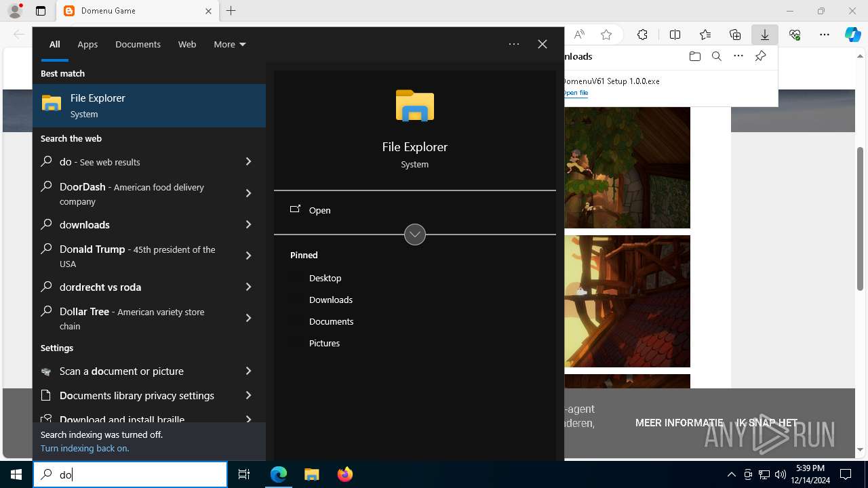Click Turn indexing back on link

pos(85,448)
